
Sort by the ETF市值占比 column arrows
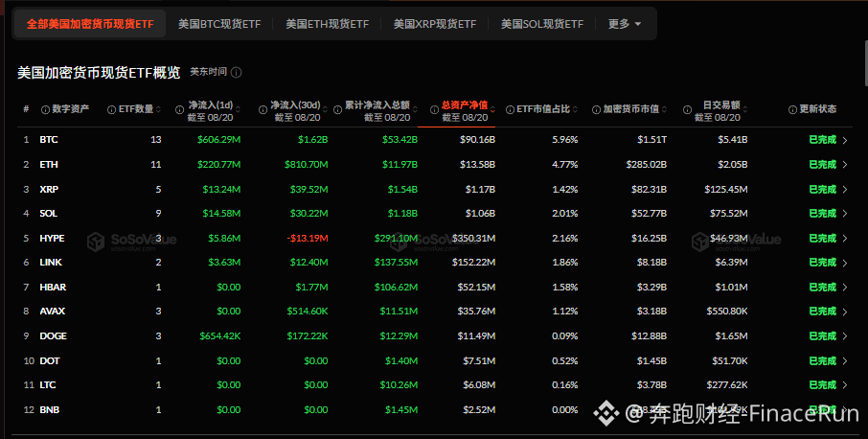(x=576, y=109)
